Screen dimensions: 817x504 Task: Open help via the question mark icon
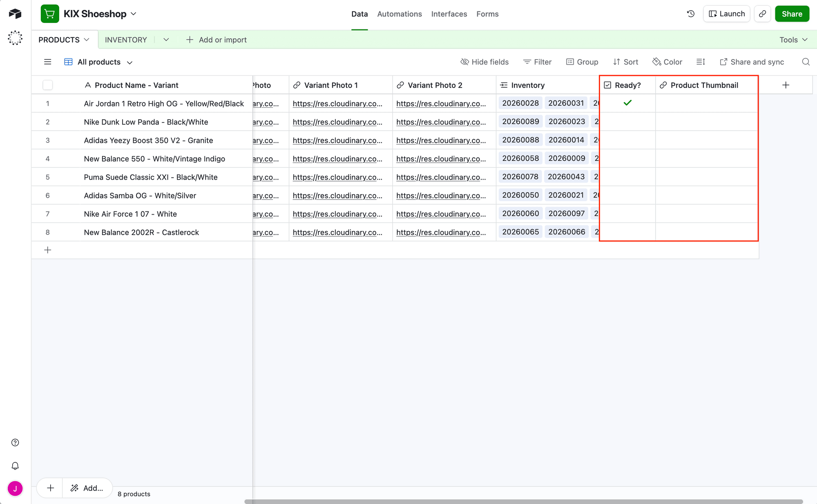click(15, 442)
